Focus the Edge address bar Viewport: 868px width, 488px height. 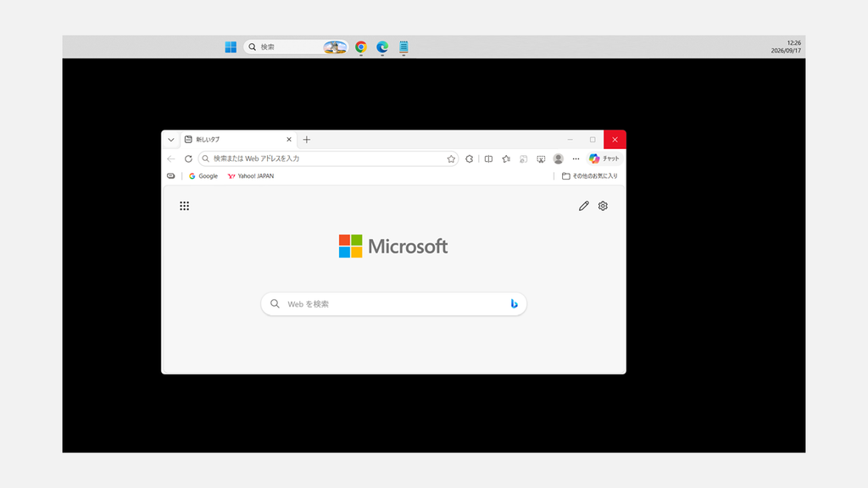pos(328,158)
